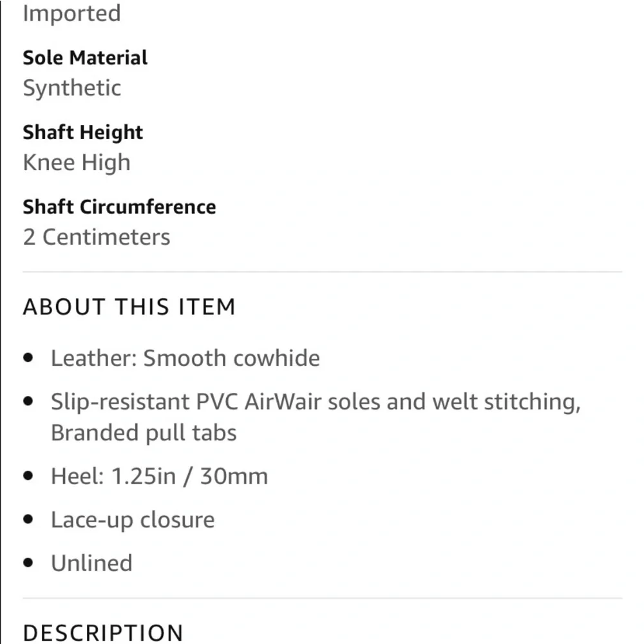Click the Sole Material label

(x=85, y=57)
